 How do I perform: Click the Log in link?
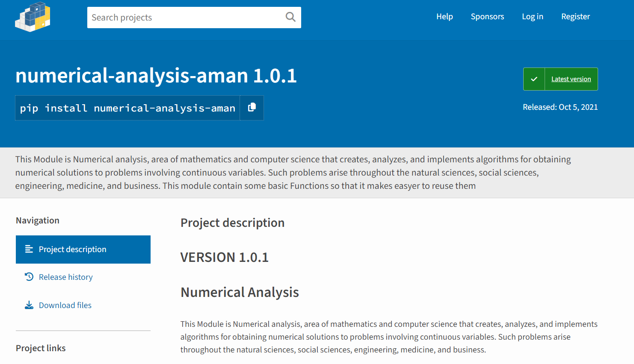(x=532, y=17)
